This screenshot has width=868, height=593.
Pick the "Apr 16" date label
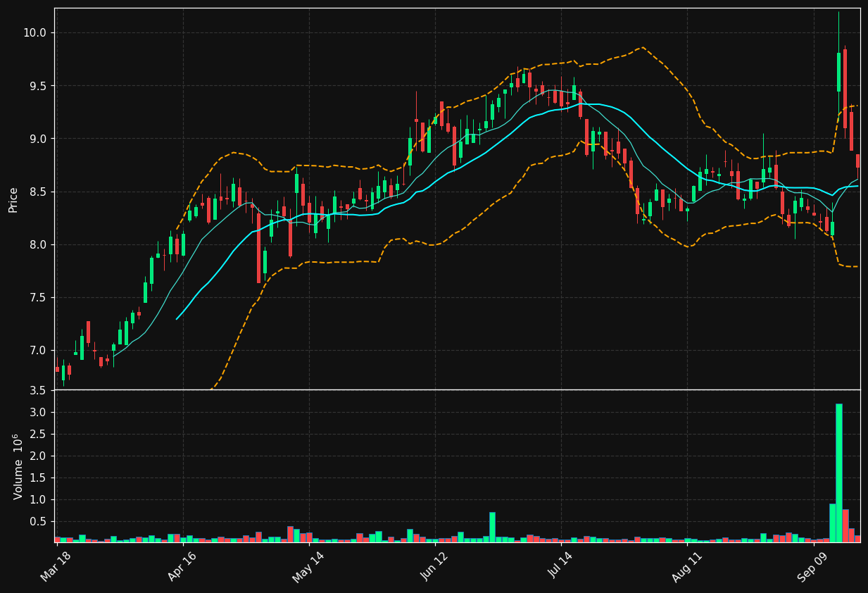point(182,567)
